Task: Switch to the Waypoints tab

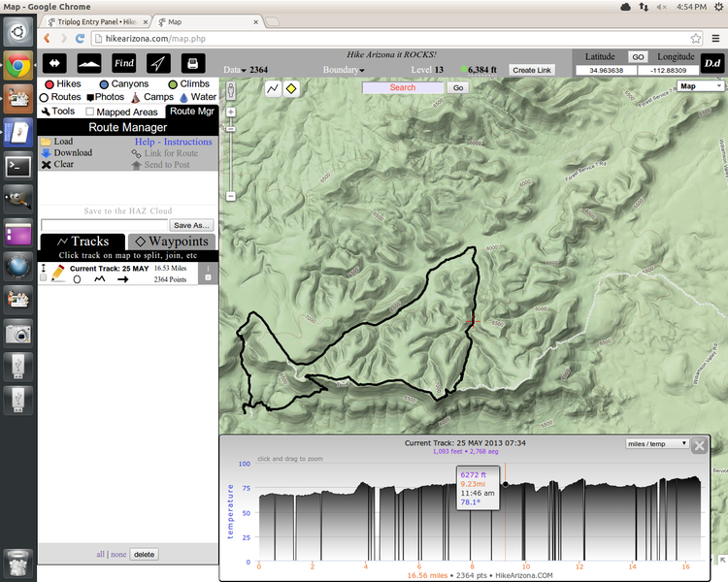Action: 171,242
